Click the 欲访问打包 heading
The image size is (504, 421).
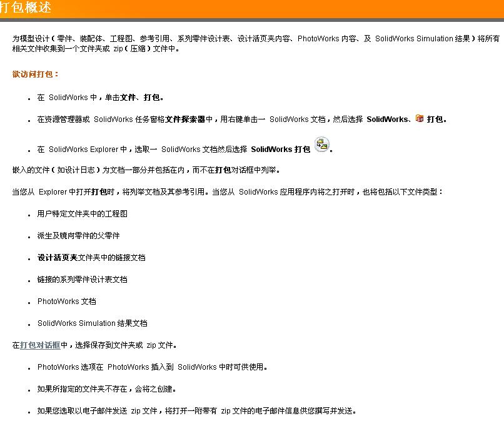click(x=36, y=74)
